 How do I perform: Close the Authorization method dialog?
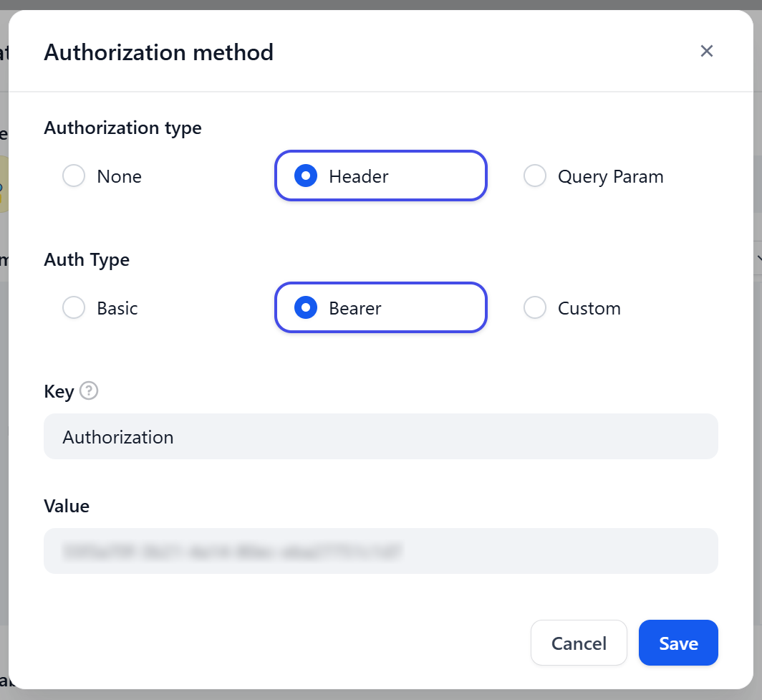point(706,51)
